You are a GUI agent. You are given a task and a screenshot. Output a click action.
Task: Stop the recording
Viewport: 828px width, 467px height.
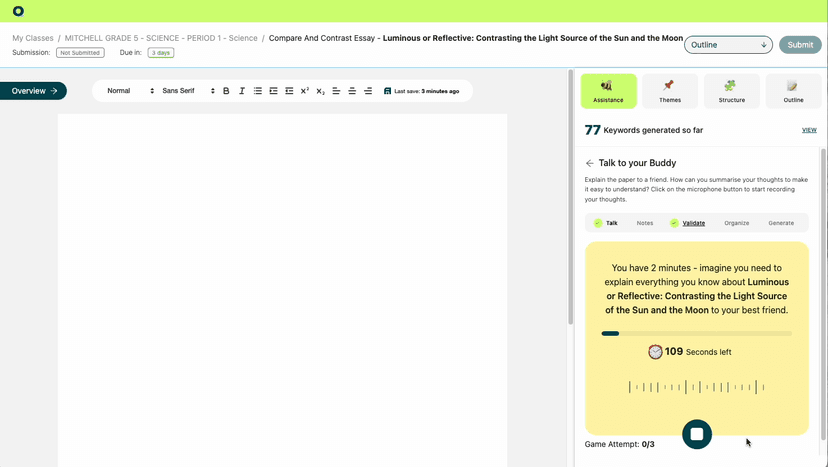(x=697, y=434)
